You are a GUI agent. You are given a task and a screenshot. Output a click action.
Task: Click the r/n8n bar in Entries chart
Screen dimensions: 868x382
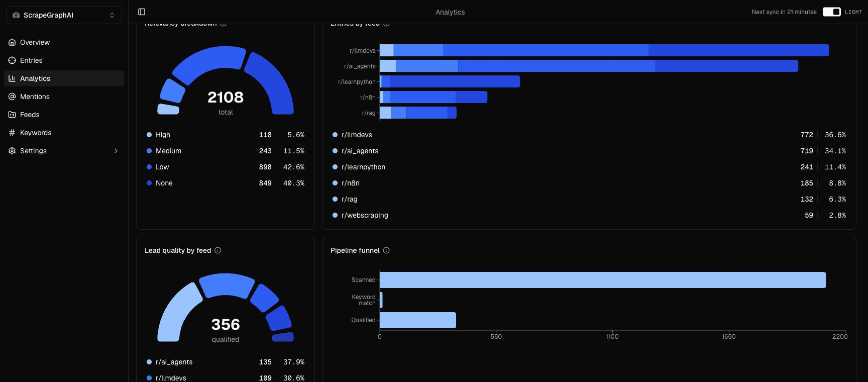[x=433, y=97]
